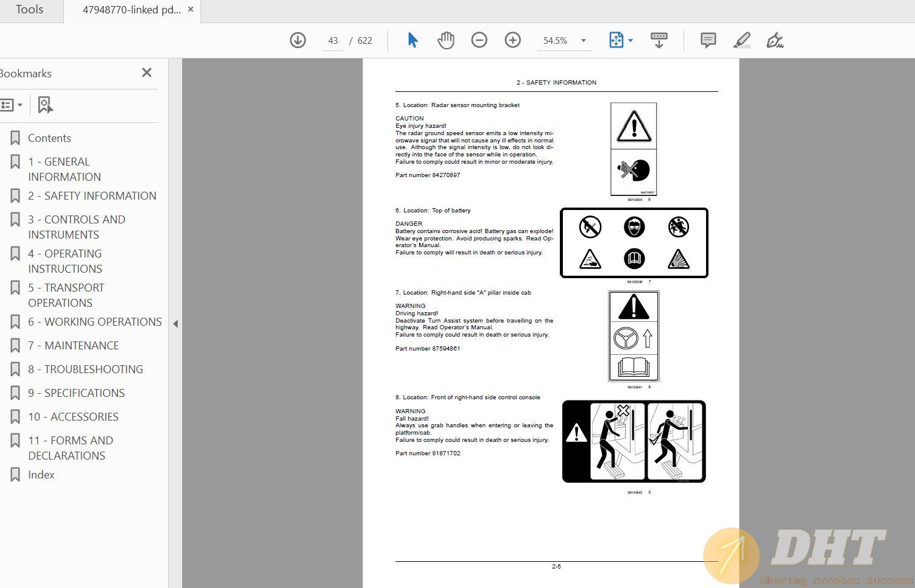Open the zoom level dropdown
This screenshot has width=915, height=588.
click(583, 41)
